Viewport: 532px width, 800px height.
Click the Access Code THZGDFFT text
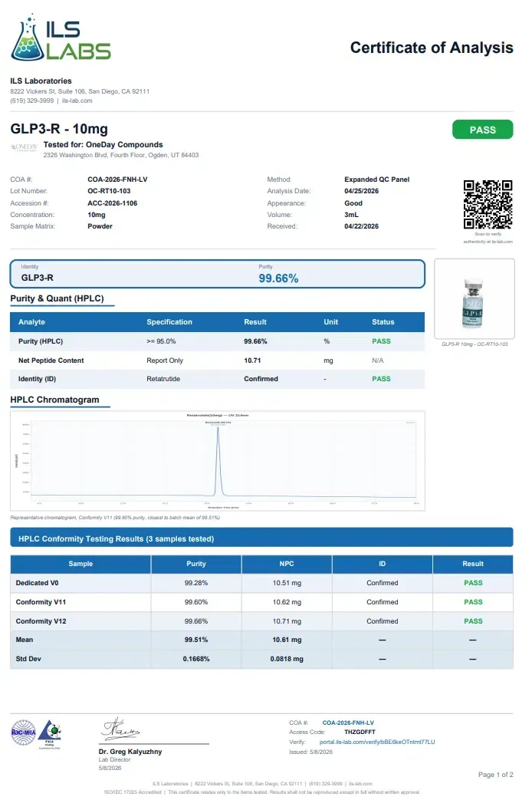(360, 732)
